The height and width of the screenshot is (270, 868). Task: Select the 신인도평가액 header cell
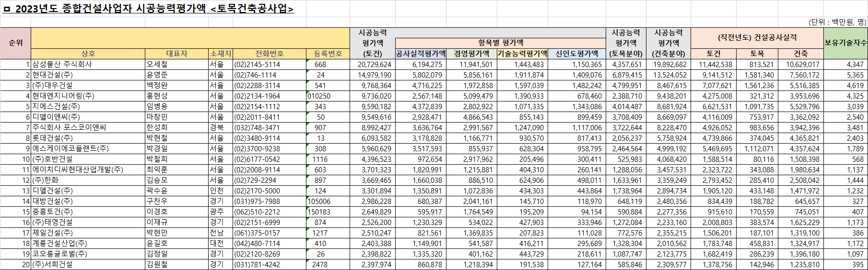(x=577, y=54)
